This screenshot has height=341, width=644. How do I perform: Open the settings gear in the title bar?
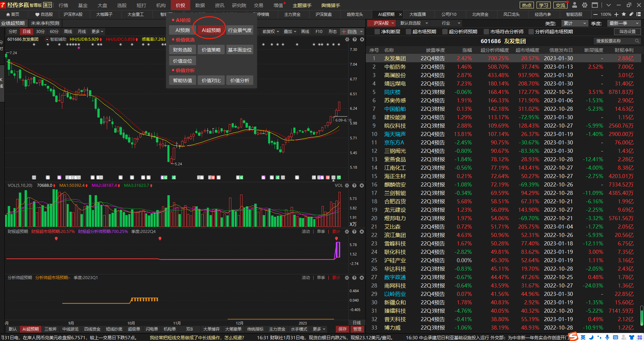[x=585, y=5]
